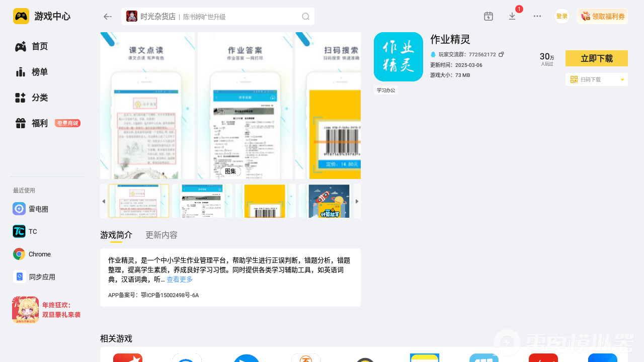
Task: Click the 首页 gamepad icon
Action: coord(21,46)
